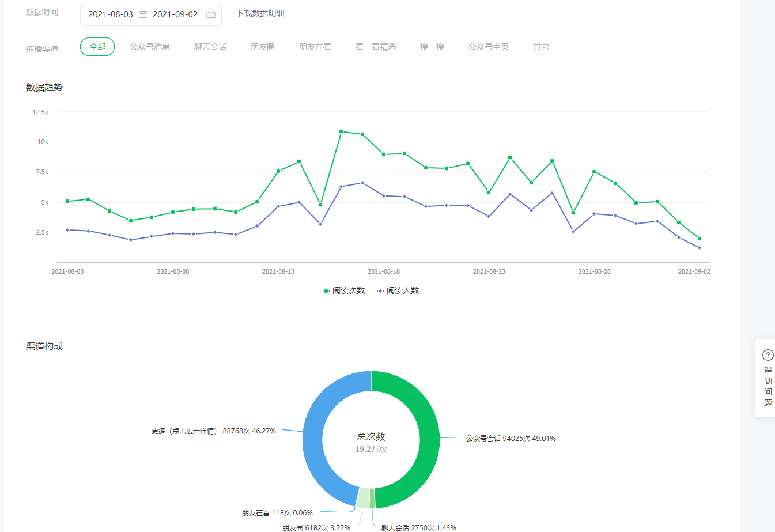
Task: Select the 全部 channel filter
Action: [x=97, y=47]
